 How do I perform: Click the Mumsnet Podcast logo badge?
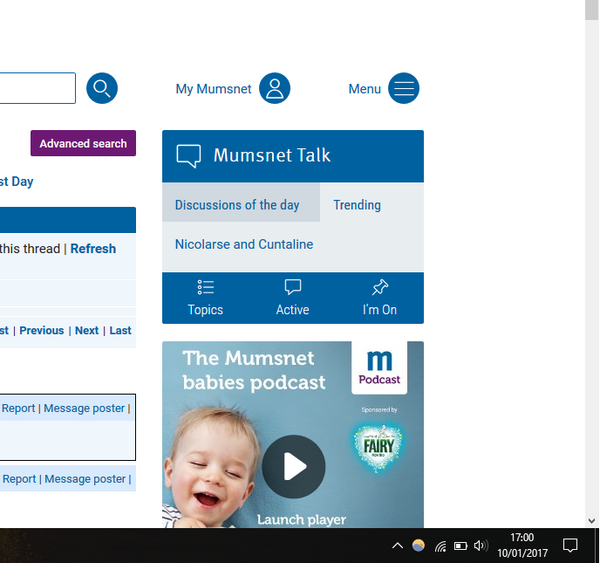tap(379, 367)
